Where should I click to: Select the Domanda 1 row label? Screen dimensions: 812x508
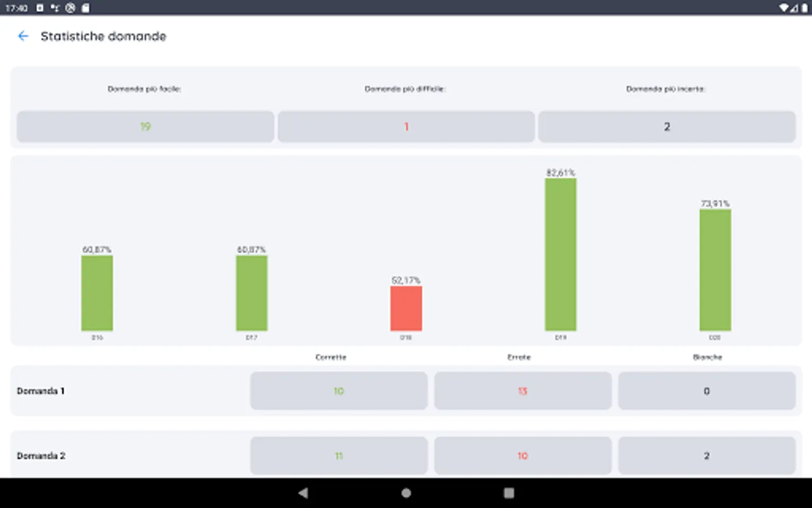[x=41, y=391]
